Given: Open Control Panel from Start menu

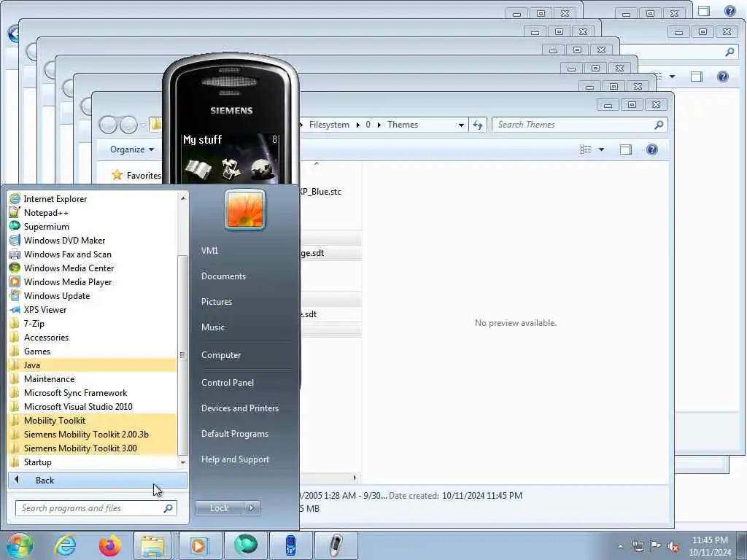Looking at the screenshot, I should [228, 383].
